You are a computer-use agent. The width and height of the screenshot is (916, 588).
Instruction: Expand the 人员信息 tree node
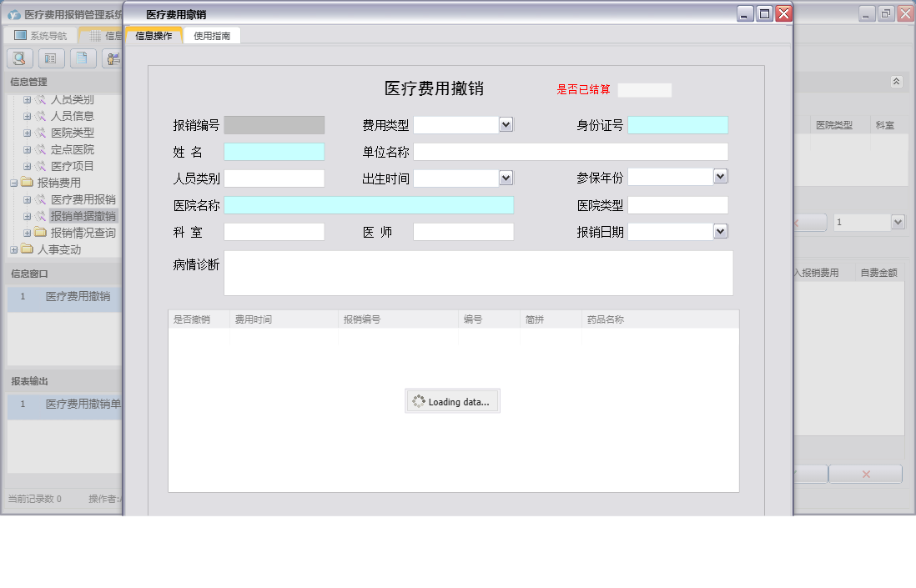(28, 116)
